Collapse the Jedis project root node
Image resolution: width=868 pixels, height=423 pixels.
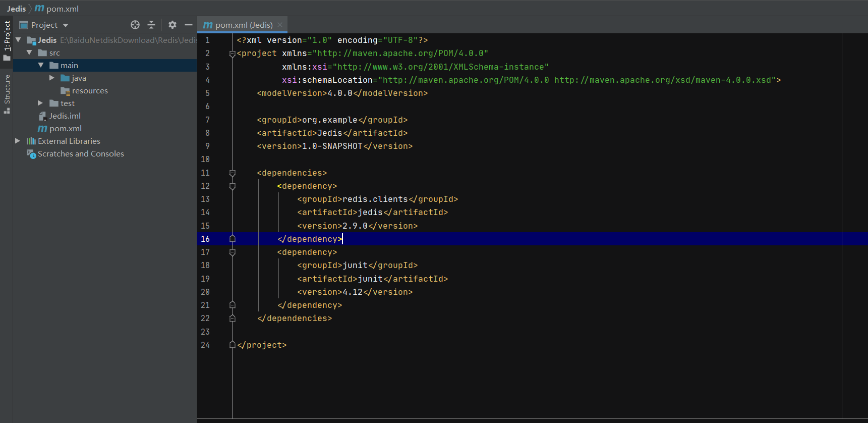19,40
